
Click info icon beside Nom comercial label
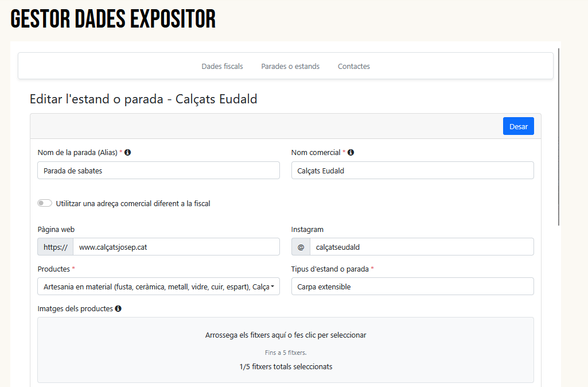351,153
